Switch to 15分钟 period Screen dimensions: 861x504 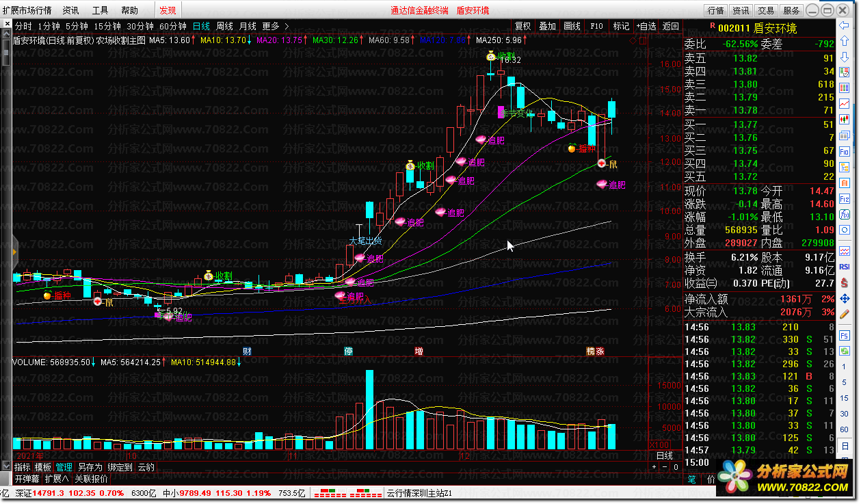(107, 26)
